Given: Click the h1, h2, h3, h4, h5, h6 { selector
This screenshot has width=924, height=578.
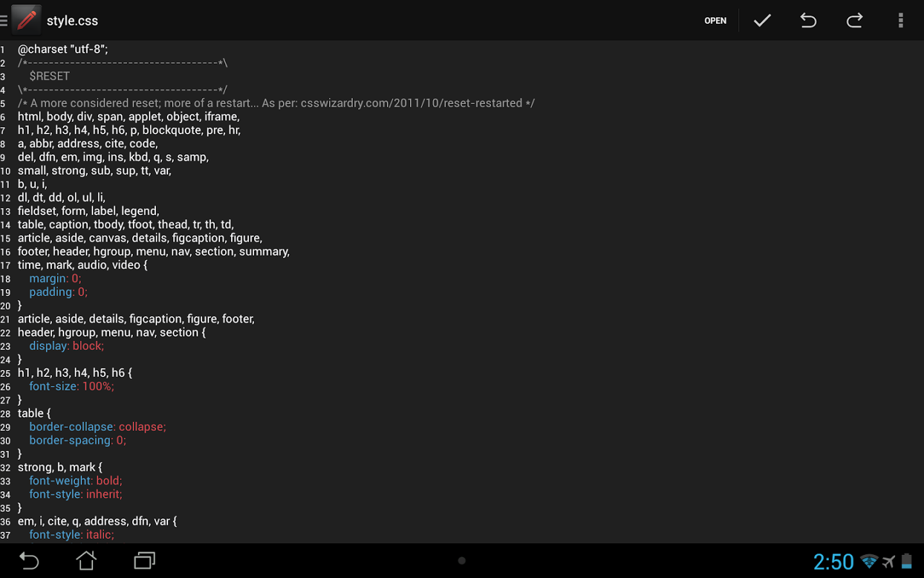Looking at the screenshot, I should [x=74, y=372].
